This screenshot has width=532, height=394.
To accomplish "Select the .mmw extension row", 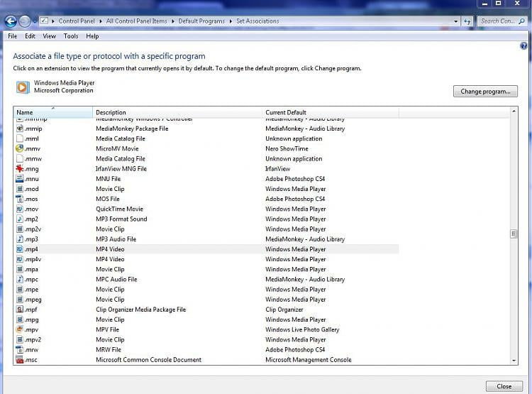I will coord(206,158).
